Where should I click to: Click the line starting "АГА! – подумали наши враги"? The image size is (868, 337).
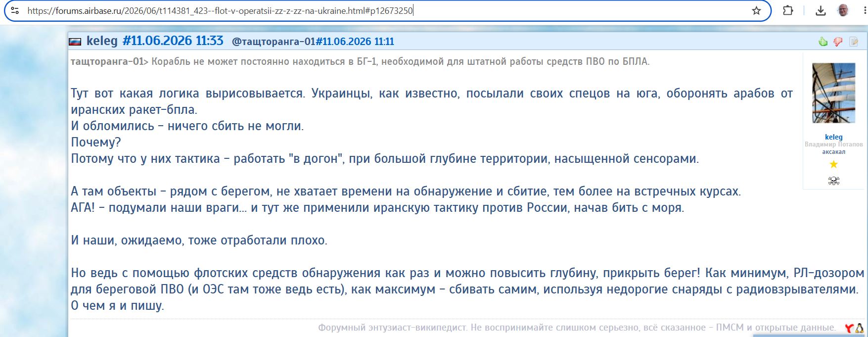[377, 208]
